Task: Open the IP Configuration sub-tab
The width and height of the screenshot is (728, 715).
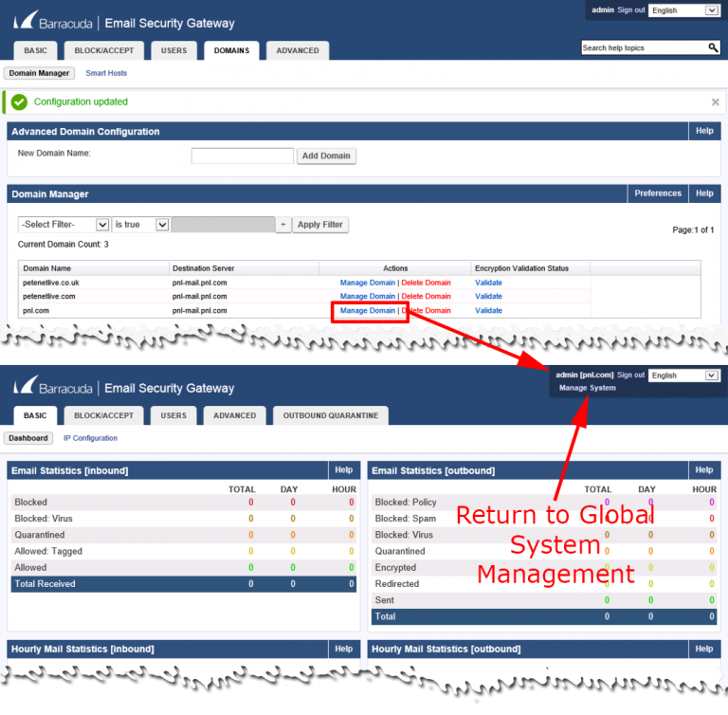Action: [x=90, y=438]
